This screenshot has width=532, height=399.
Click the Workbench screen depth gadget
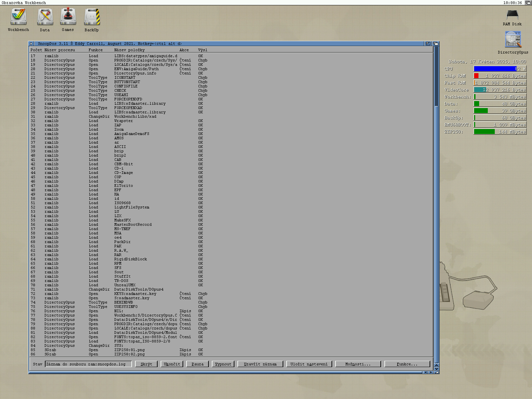click(x=528, y=3)
